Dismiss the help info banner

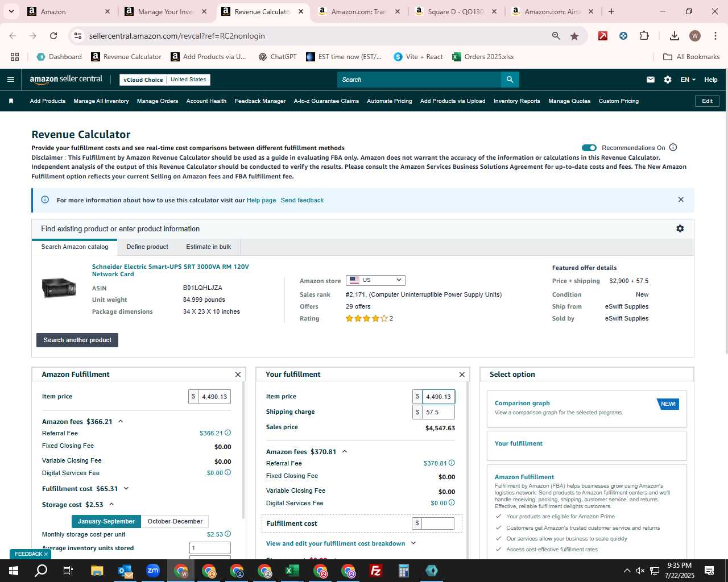pos(681,199)
